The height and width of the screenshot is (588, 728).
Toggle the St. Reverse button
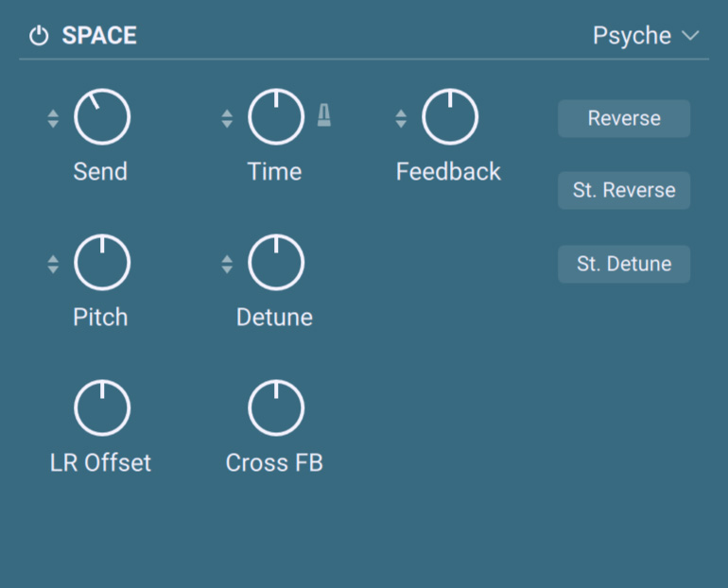coord(624,191)
